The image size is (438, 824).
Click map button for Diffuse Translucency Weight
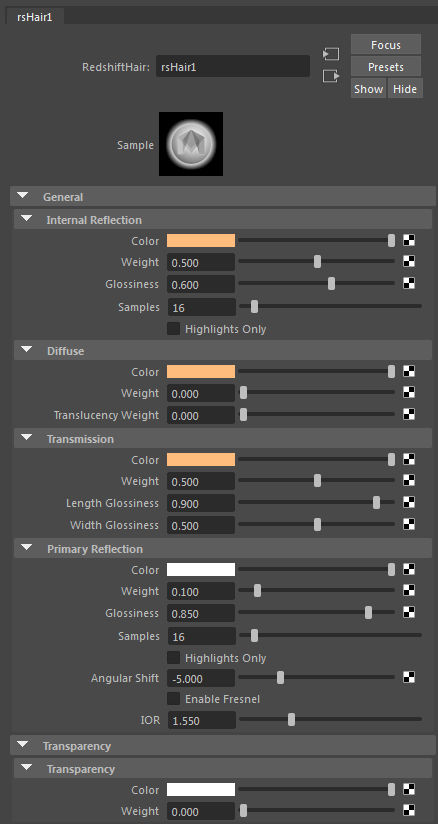click(409, 414)
